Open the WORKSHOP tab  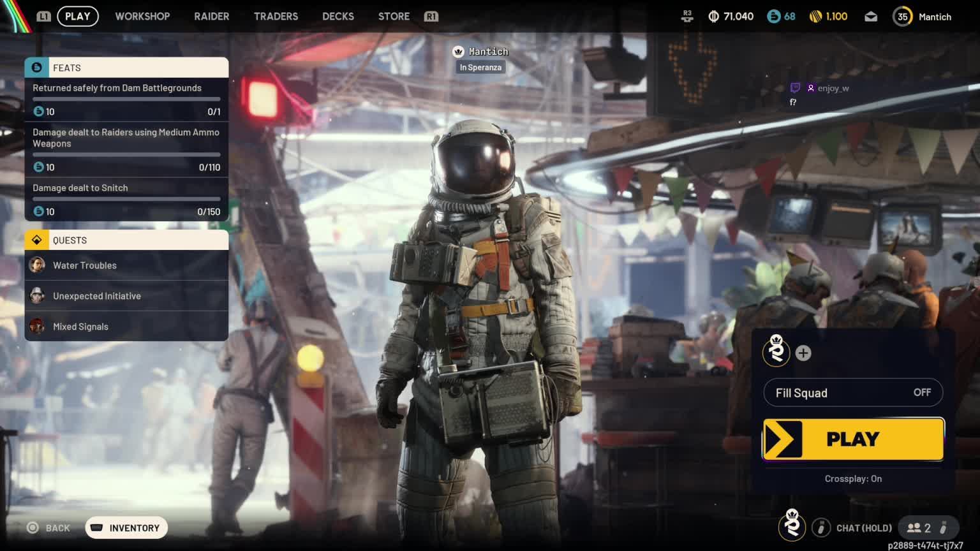[142, 17]
